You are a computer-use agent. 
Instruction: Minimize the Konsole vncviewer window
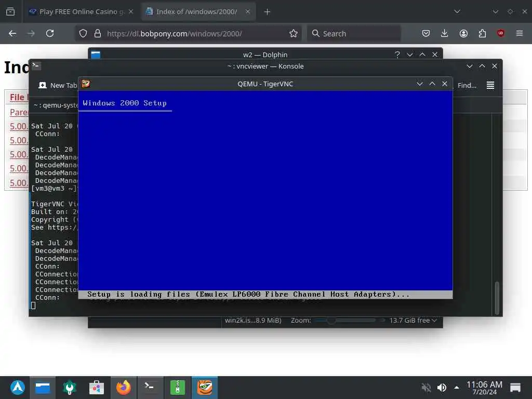pos(470,66)
